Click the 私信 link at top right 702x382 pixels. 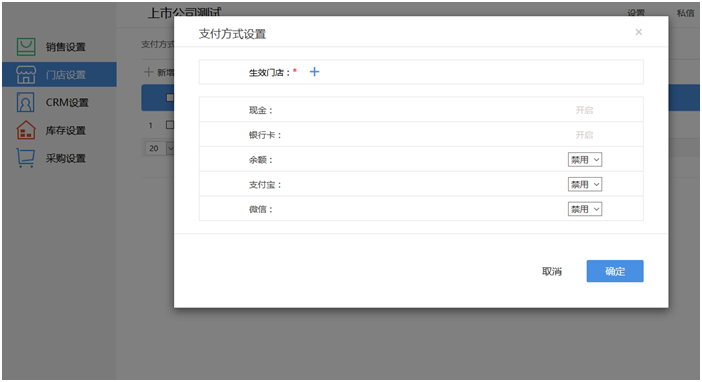pos(685,13)
